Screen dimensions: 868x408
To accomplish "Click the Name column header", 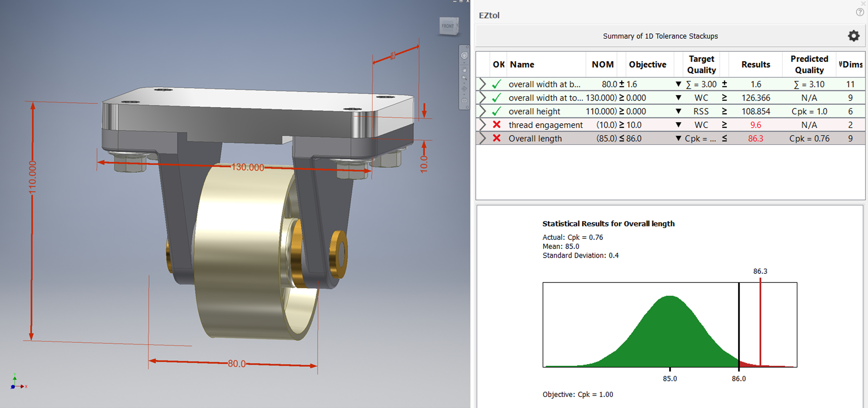I will point(522,64).
